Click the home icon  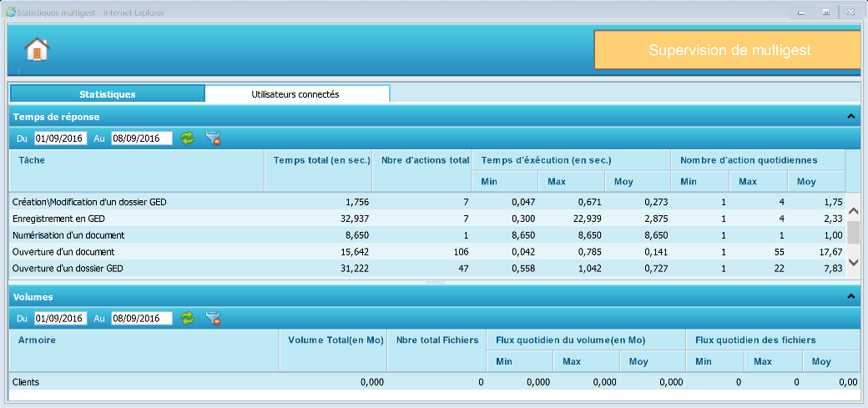[x=37, y=50]
